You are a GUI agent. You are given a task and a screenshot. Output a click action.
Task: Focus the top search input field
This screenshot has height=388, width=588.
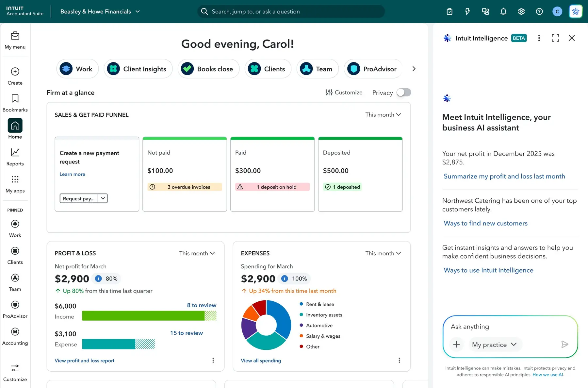[291, 11]
